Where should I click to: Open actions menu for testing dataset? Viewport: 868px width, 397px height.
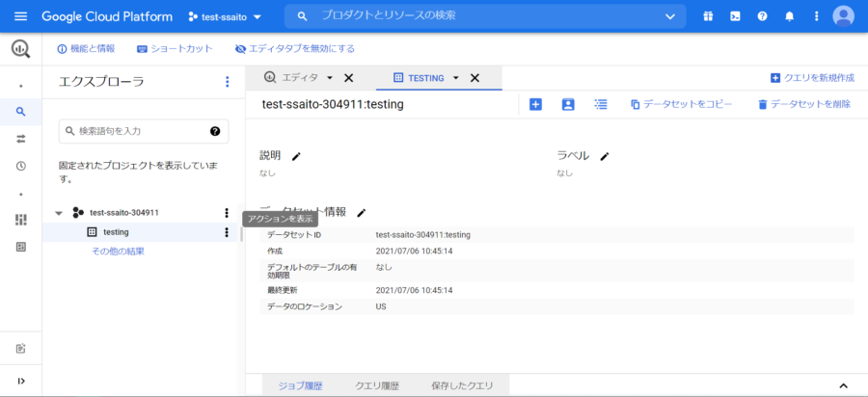point(226,232)
